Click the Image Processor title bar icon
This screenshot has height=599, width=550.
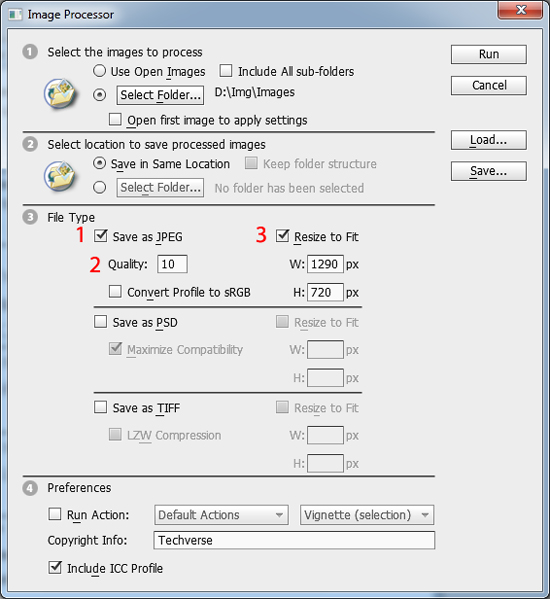coord(16,15)
